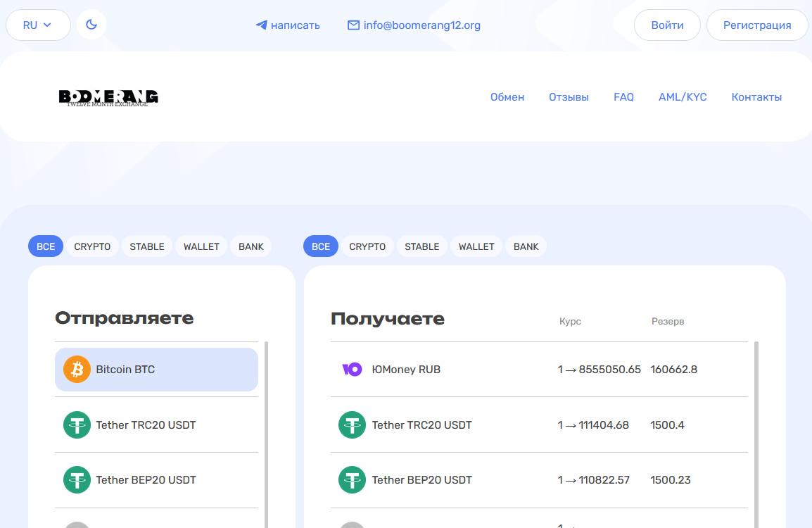The image size is (812, 528).
Task: Open the RU language dropdown
Action: click(x=38, y=25)
